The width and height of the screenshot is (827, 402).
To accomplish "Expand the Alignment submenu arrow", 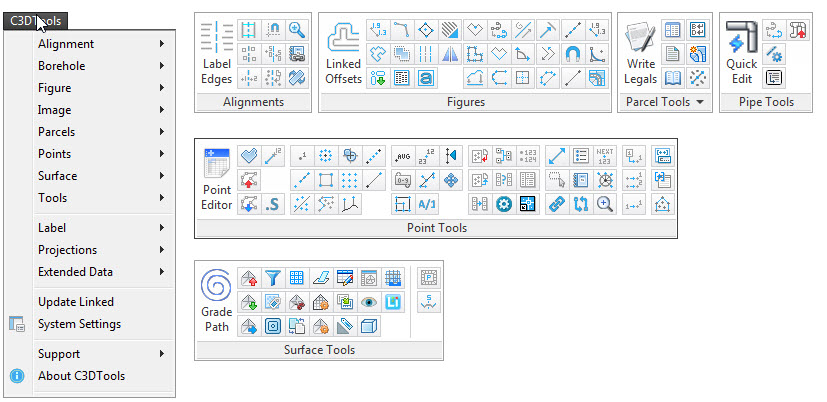I will [162, 44].
